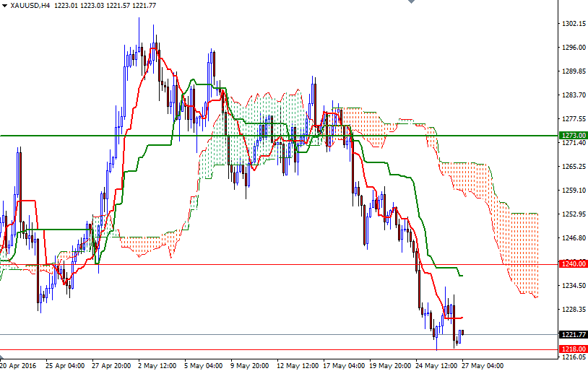The height and width of the screenshot is (371, 588).
Task: Click the 12 May 12:00 date label
Action: point(298,365)
